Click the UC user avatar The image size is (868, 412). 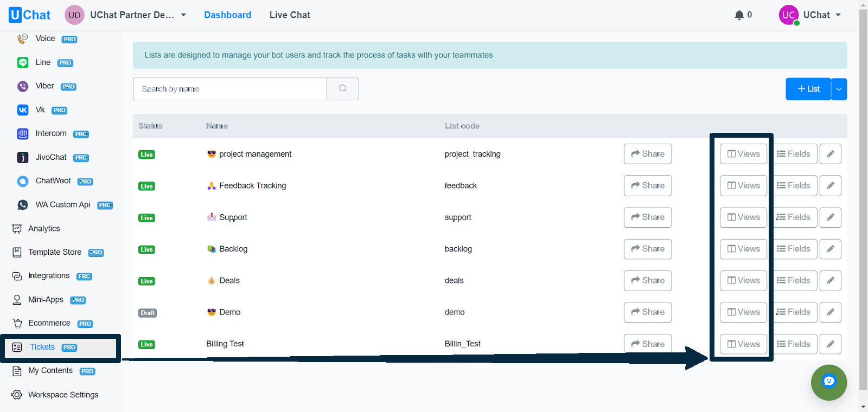[x=789, y=15]
